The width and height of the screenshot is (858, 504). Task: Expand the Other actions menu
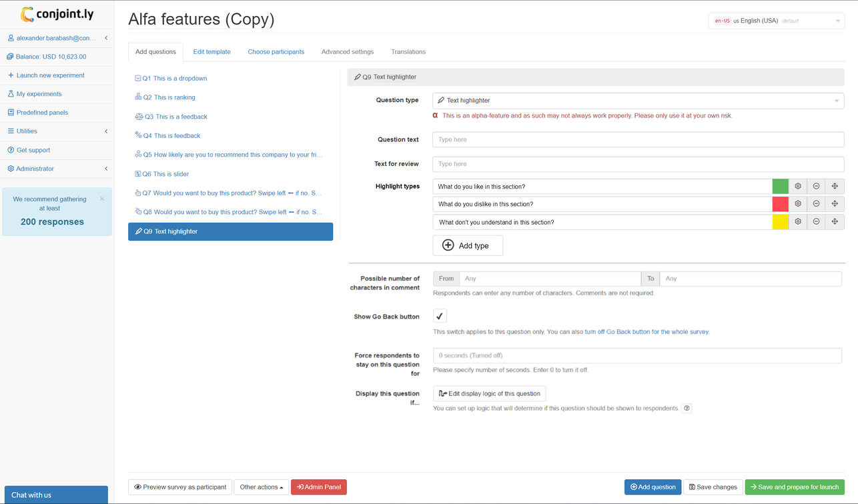coord(261,487)
